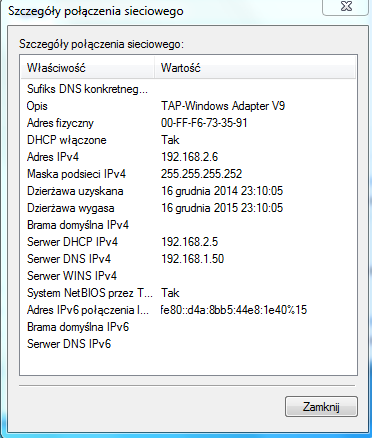This screenshot has width=372, height=438.
Task: Select the 'Adres IPv6 połączenia l...' label
Action: 88,310
